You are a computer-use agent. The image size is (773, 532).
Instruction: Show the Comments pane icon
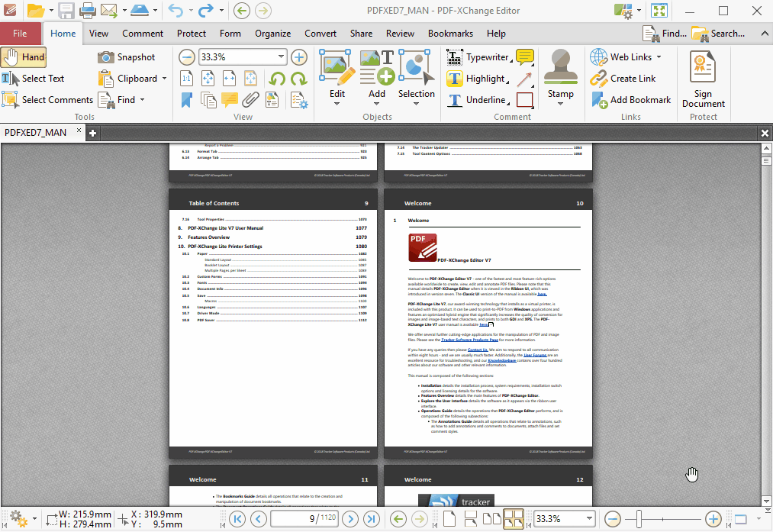[x=229, y=99]
